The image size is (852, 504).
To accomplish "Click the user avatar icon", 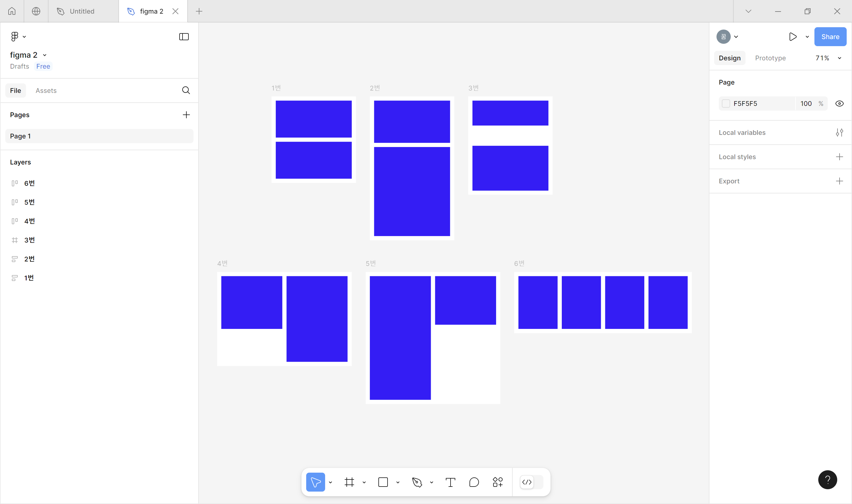I will pyautogui.click(x=723, y=37).
